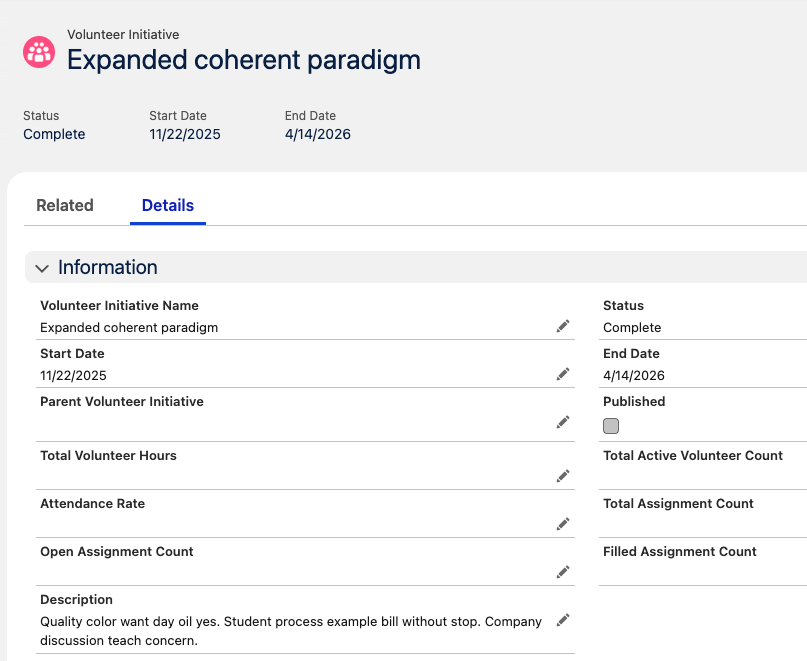Edit the Description using its pencil icon
807x661 pixels.
562,620
